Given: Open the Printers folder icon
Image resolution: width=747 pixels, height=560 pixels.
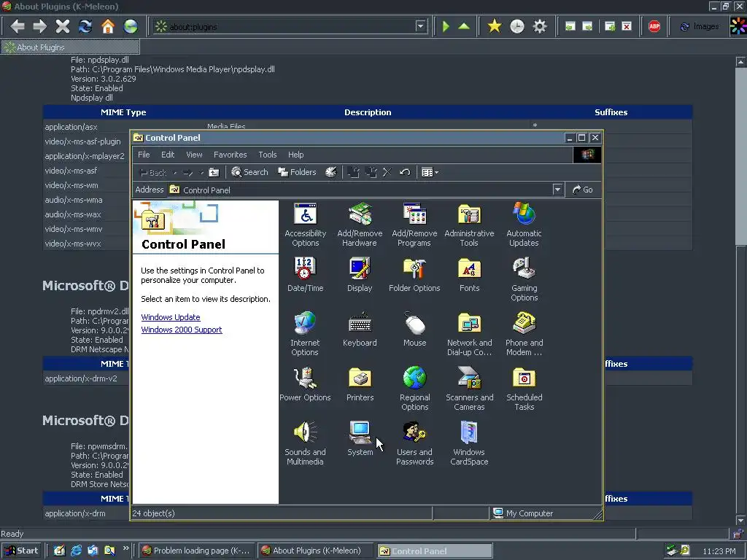Looking at the screenshot, I should point(360,384).
